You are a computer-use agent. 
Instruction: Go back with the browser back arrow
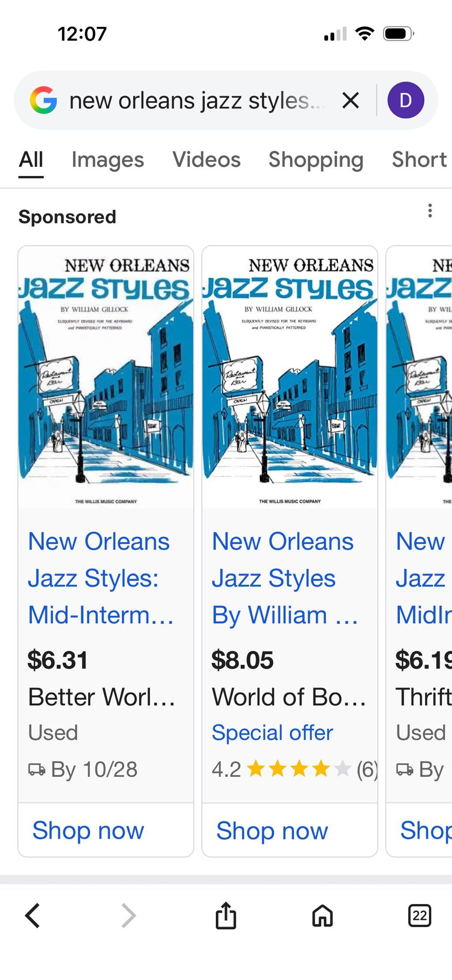(x=33, y=916)
